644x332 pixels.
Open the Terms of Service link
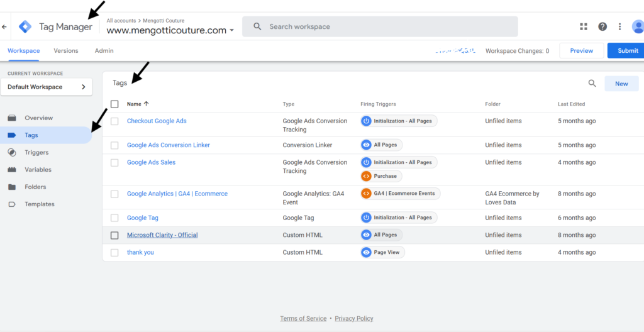pos(303,318)
